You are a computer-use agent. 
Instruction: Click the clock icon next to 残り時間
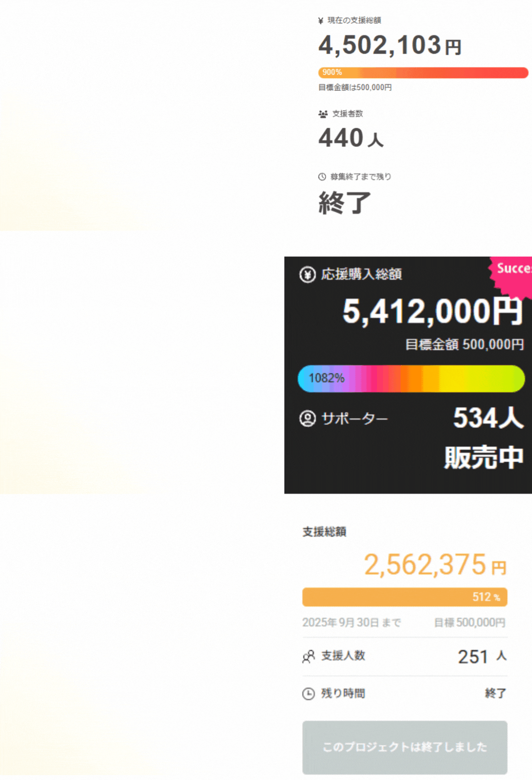click(309, 694)
